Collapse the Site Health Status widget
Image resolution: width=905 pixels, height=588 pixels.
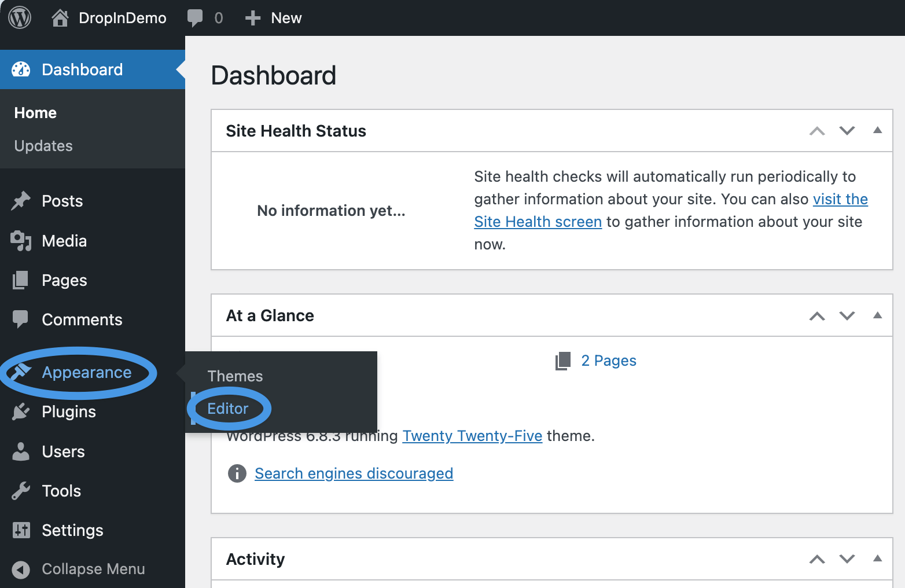pyautogui.click(x=878, y=131)
